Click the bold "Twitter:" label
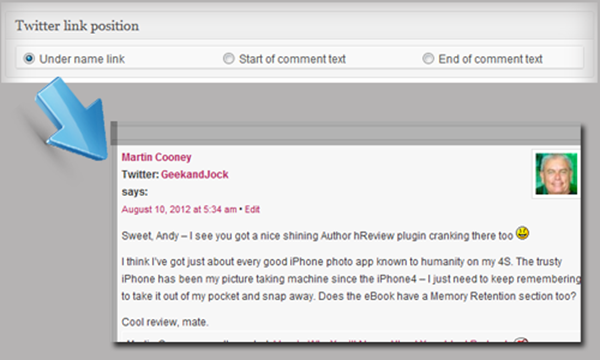 coord(140,174)
